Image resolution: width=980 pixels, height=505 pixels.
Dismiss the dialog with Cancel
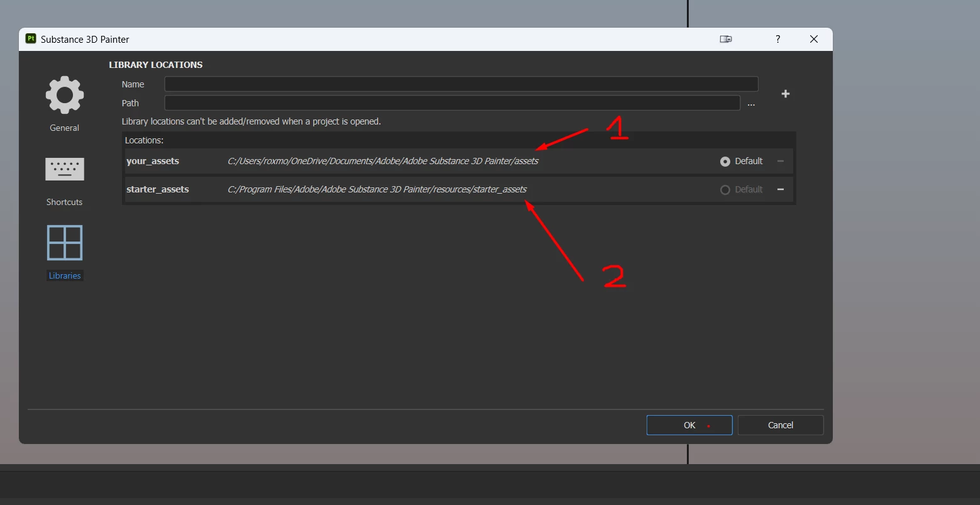781,425
